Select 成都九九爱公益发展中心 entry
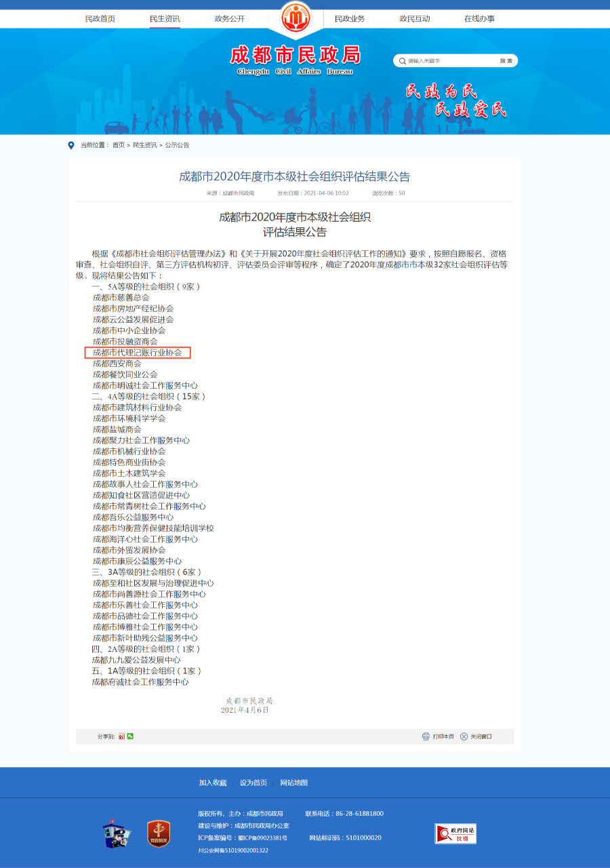 pos(136,660)
